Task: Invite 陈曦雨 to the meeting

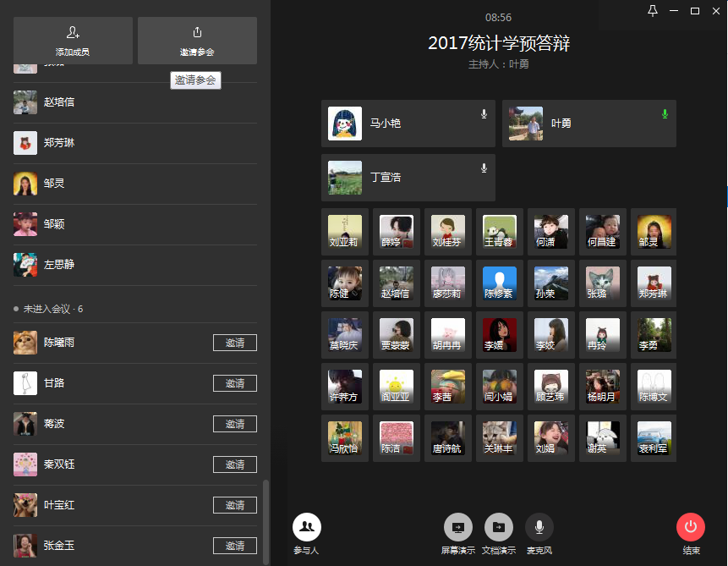Action: [234, 343]
